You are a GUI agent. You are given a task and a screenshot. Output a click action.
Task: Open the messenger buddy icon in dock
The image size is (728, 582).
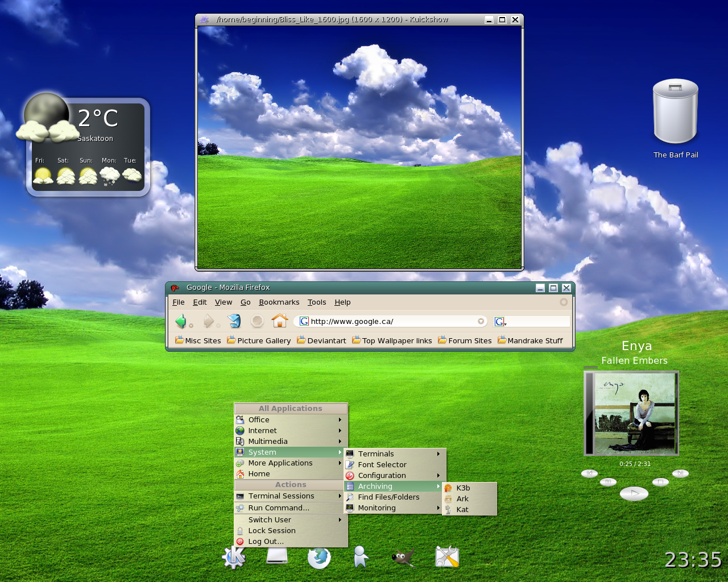click(x=361, y=556)
